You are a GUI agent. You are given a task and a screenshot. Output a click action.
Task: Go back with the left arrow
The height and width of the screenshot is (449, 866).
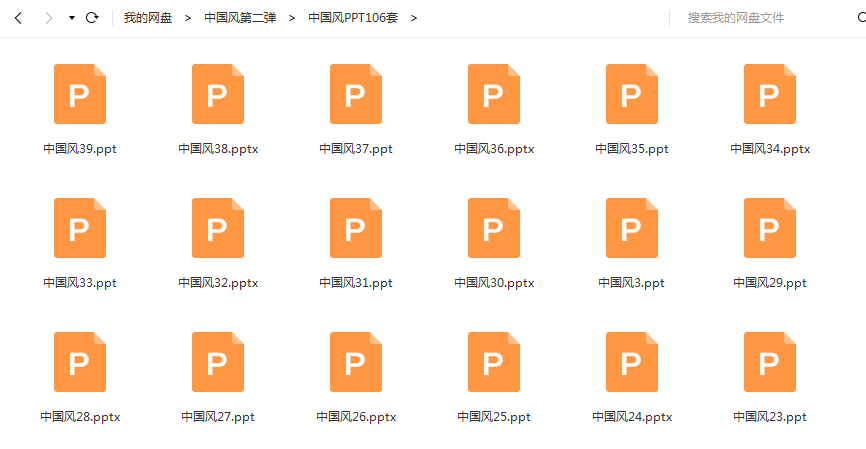click(18, 18)
